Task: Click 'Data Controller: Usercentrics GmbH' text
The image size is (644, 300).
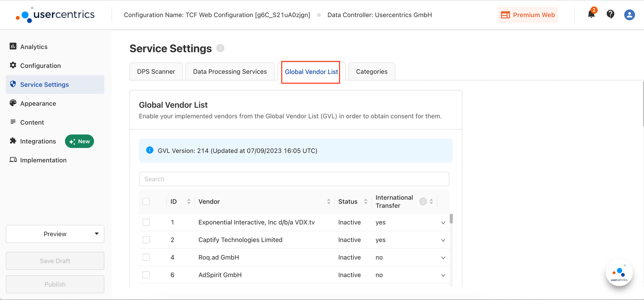Action: click(379, 15)
